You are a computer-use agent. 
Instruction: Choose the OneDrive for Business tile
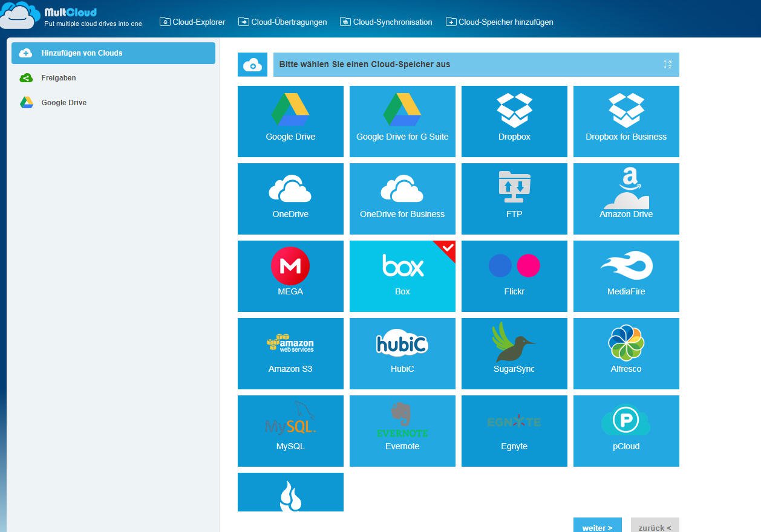click(x=402, y=198)
